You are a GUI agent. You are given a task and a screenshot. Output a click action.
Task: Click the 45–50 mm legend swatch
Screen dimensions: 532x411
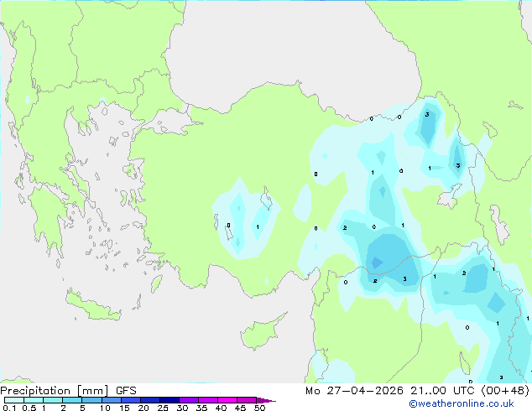(x=247, y=400)
